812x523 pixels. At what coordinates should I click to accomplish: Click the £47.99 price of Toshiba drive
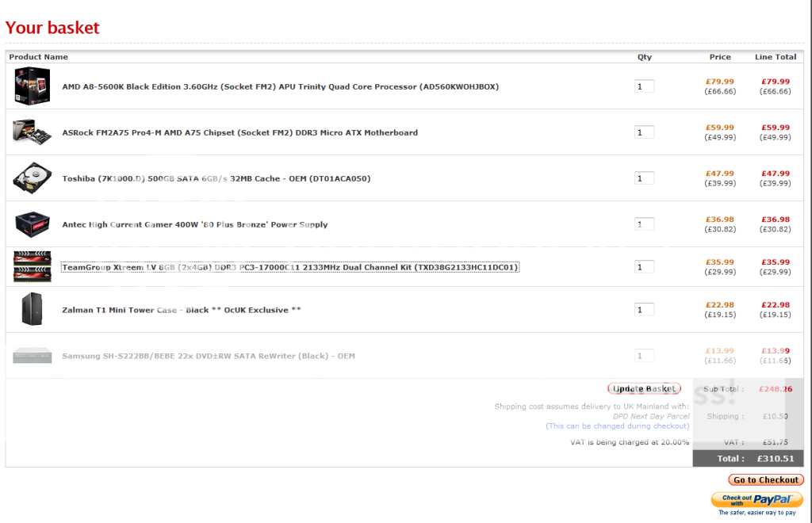720,174
